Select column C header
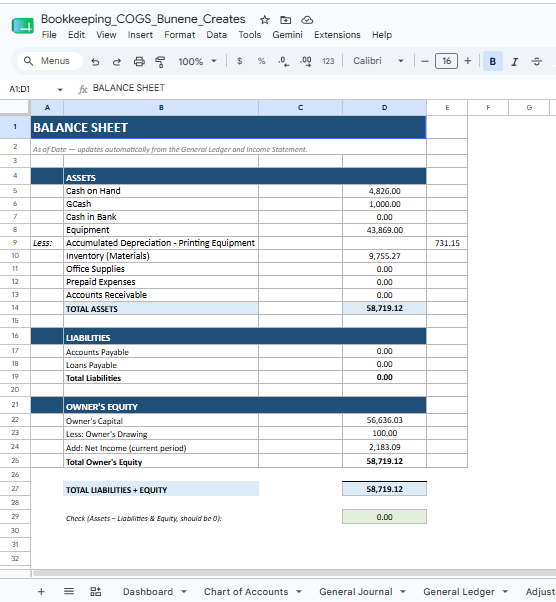556x602 pixels. coord(301,108)
